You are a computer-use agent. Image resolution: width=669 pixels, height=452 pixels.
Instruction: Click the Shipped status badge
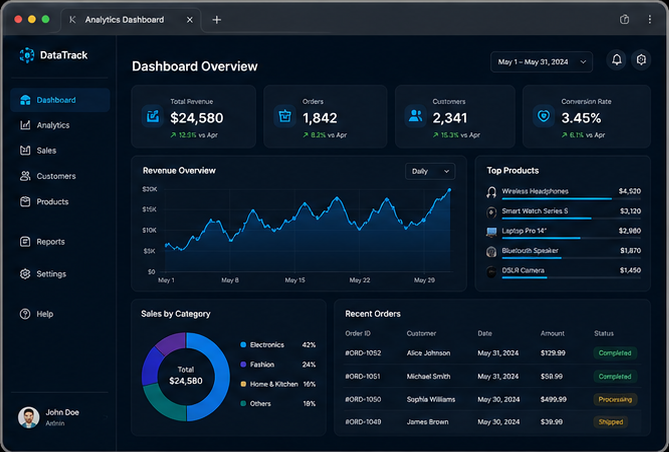point(611,422)
